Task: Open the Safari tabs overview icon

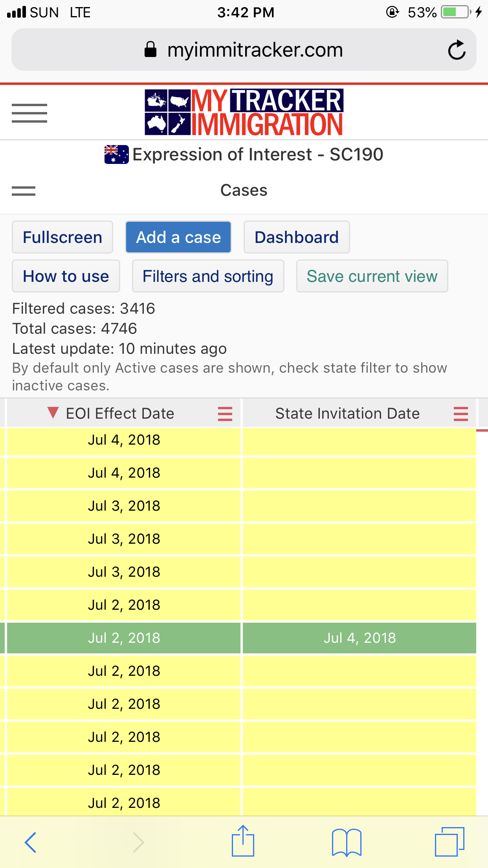Action: pos(449,842)
